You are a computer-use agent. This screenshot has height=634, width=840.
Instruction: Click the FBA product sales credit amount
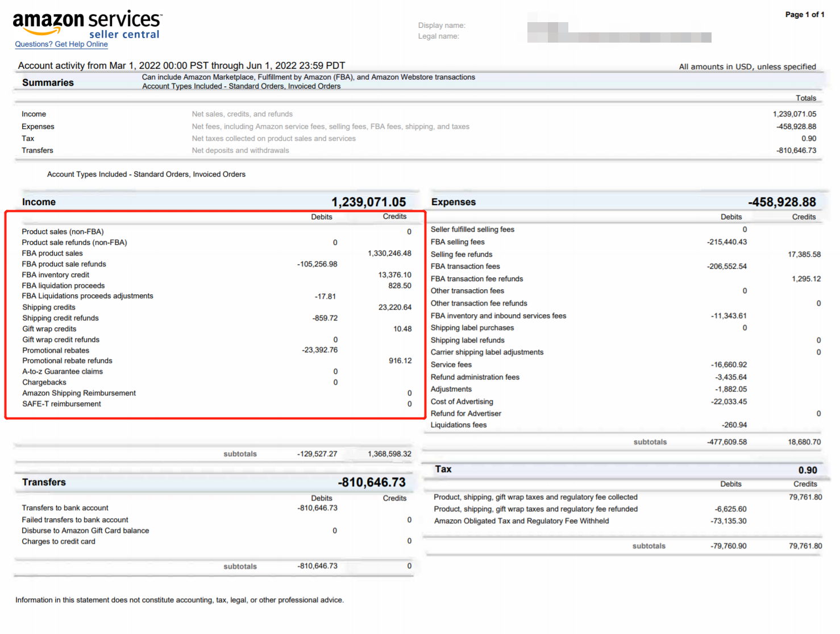389,253
